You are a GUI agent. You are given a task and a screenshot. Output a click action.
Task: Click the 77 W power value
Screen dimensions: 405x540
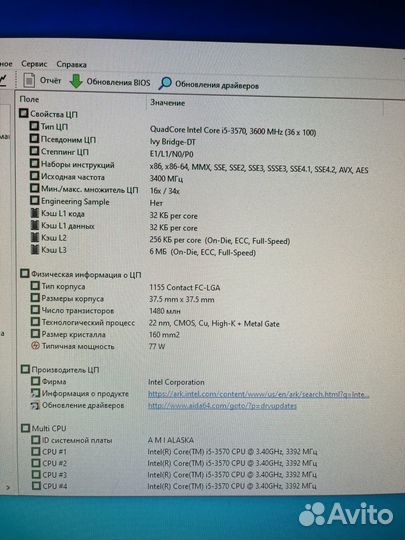[x=157, y=346]
